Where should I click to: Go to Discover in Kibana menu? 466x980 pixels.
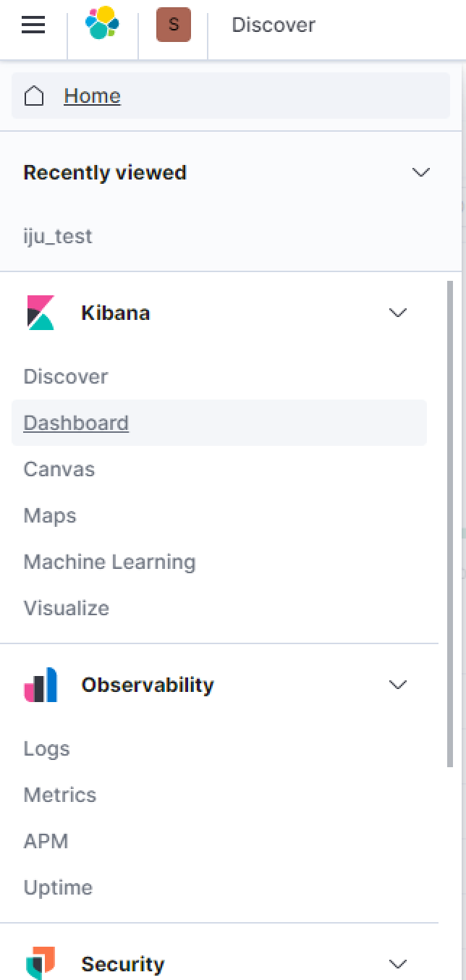click(66, 376)
